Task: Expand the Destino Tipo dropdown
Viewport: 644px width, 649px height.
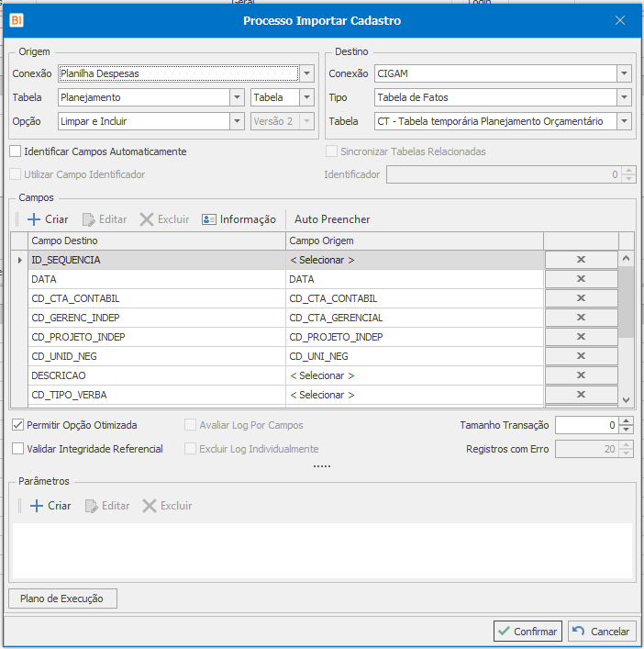Action: pos(624,97)
